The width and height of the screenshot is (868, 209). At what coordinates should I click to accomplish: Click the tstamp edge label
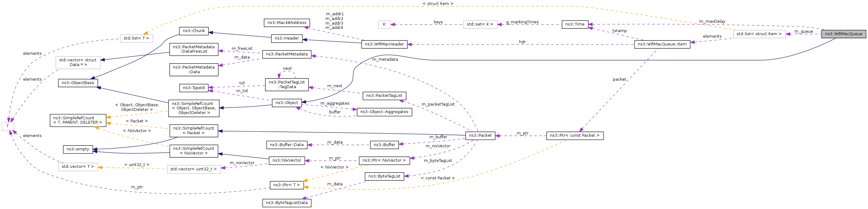pos(620,31)
